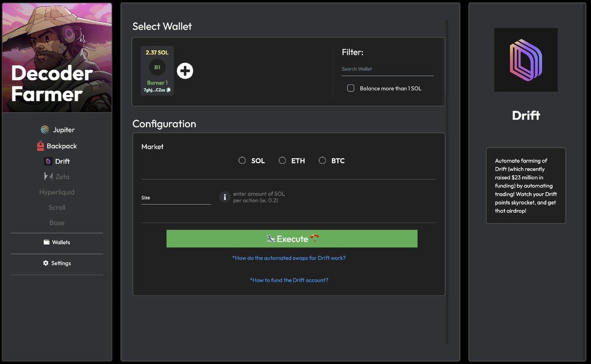The image size is (591, 364).
Task: Open the Jupiter menu item
Action: [x=58, y=130]
